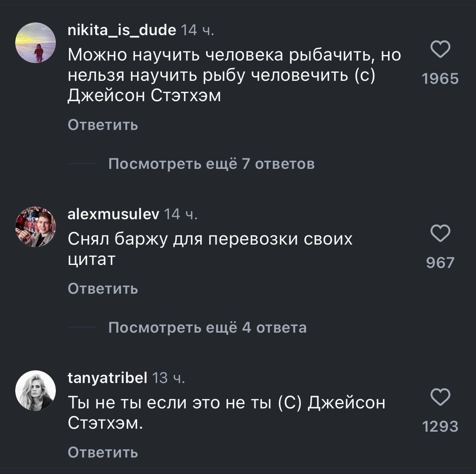Like alexmusulev's comment with the heart
Viewport: 476px width, 474px height.
pos(440,234)
